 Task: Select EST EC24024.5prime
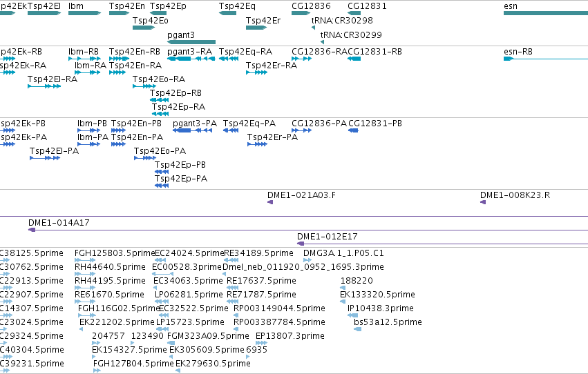tap(160, 260)
